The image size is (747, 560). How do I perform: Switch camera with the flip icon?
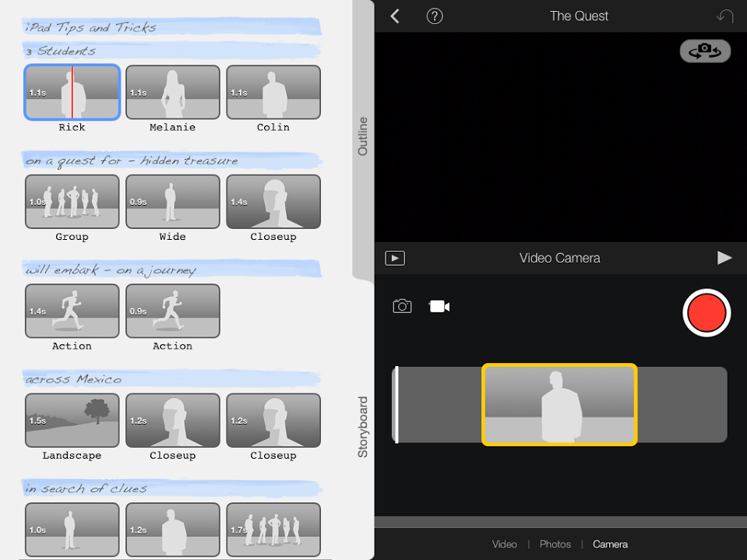point(705,51)
